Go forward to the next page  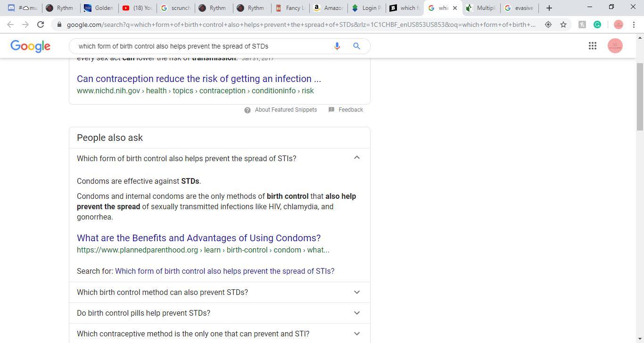pos(25,24)
